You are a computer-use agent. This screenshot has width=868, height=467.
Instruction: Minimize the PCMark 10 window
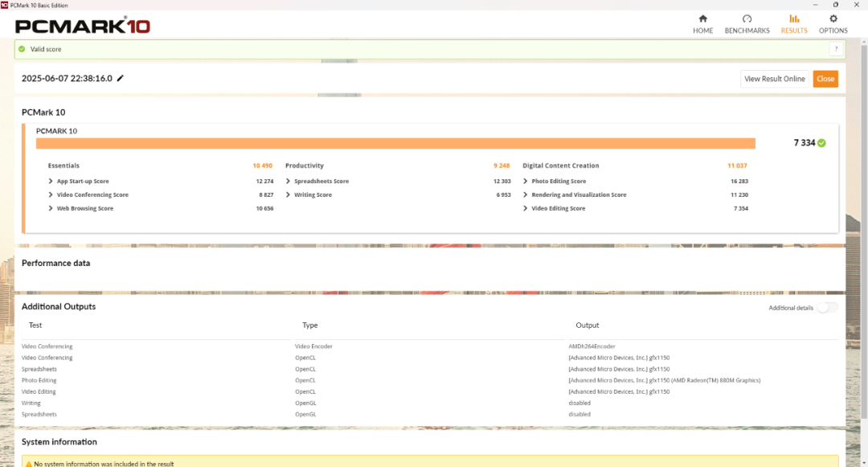click(815, 5)
